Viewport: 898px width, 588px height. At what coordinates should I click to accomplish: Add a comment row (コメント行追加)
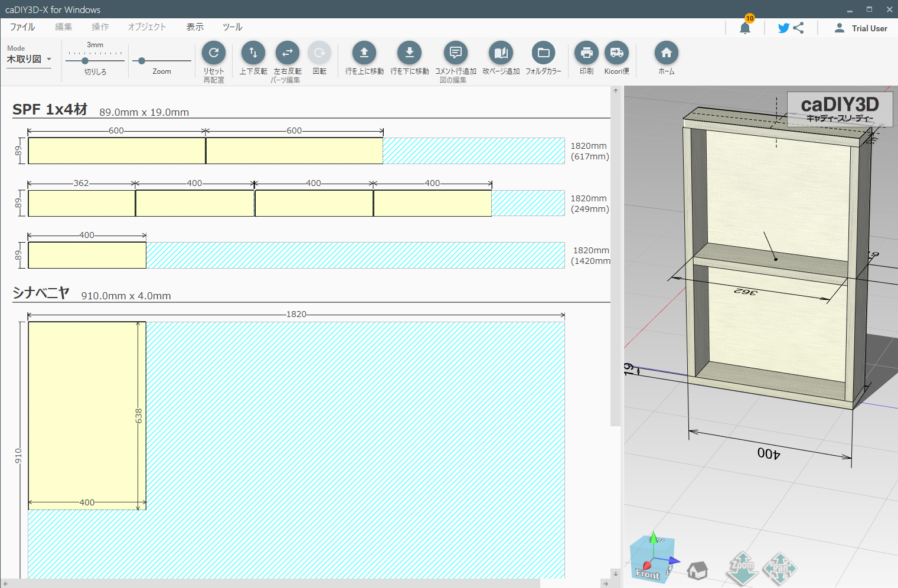pos(456,53)
